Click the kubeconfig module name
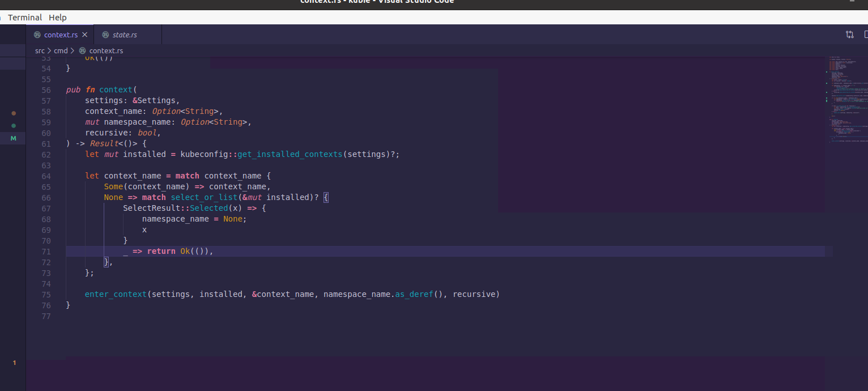 pyautogui.click(x=204, y=154)
